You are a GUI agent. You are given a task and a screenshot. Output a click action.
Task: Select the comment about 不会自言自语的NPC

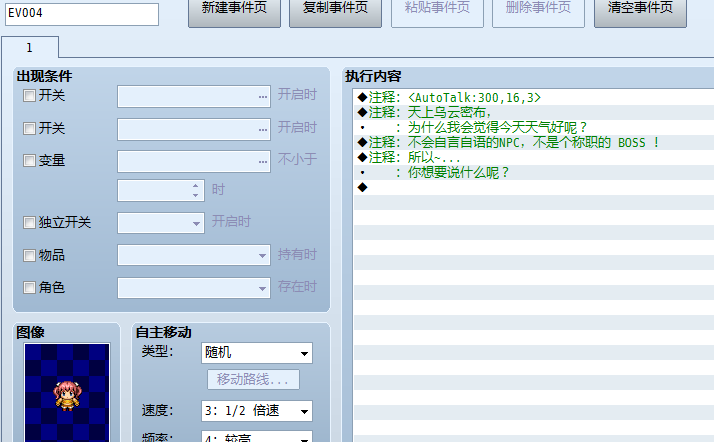point(534,142)
